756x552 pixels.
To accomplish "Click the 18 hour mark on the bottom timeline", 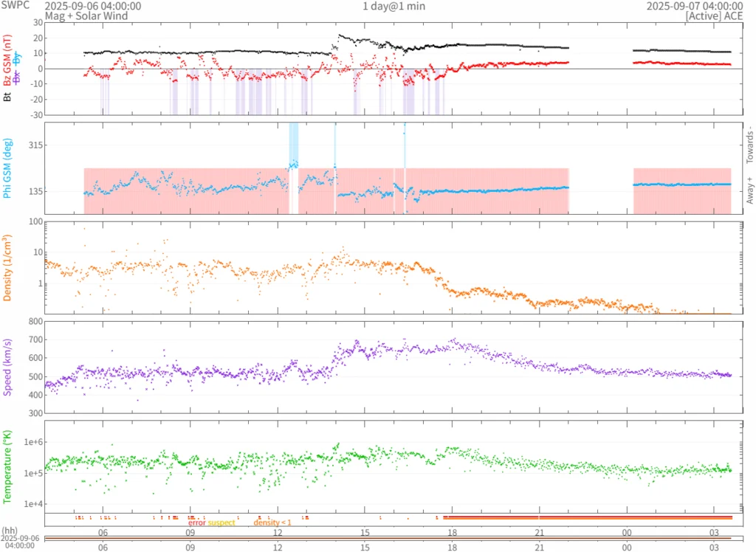I will click(x=452, y=548).
